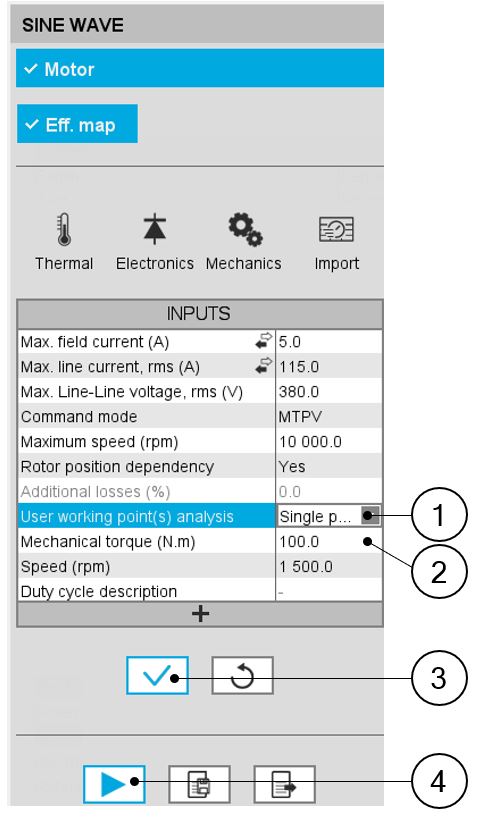The image size is (483, 817).
Task: Open the Thermal settings icon
Action: click(64, 229)
